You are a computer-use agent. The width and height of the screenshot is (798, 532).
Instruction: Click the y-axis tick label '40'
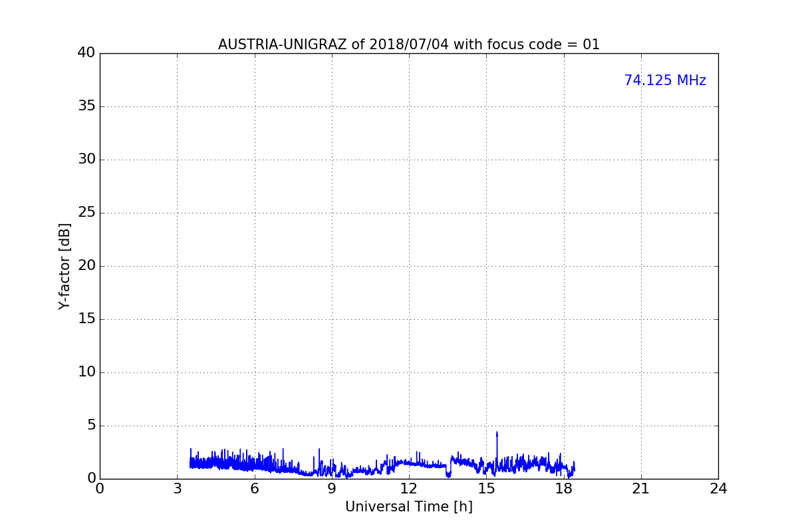point(86,53)
